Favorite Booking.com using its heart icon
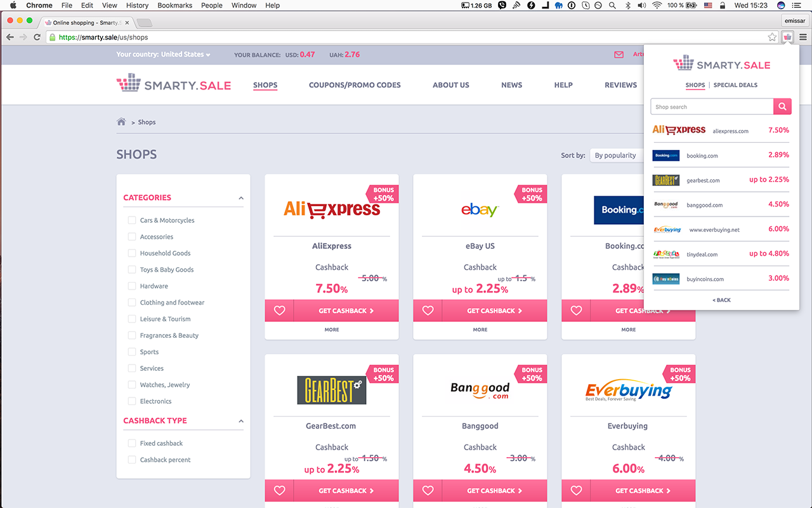812x508 pixels. (576, 311)
